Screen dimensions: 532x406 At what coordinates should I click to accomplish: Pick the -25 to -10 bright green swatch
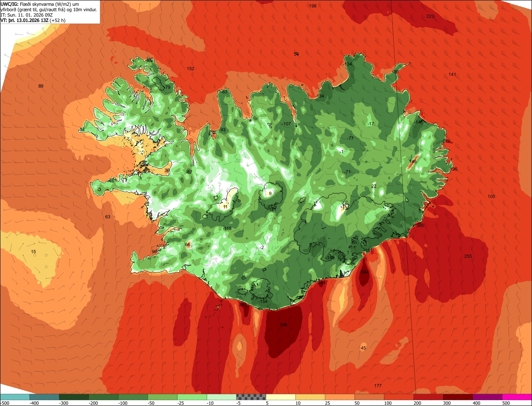192,397
